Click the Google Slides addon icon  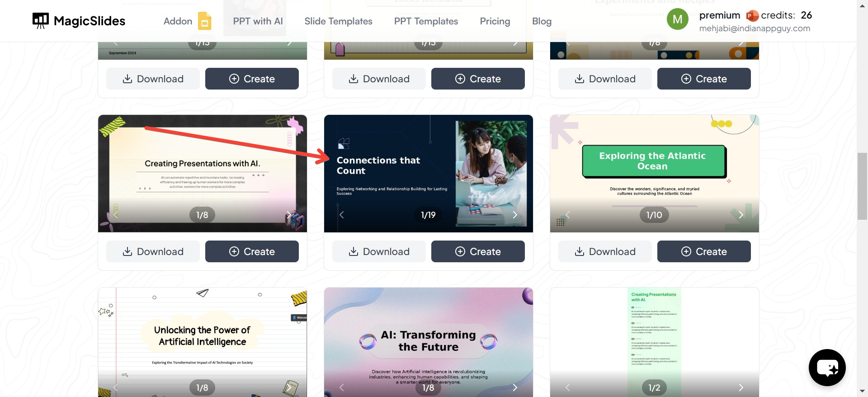[204, 21]
